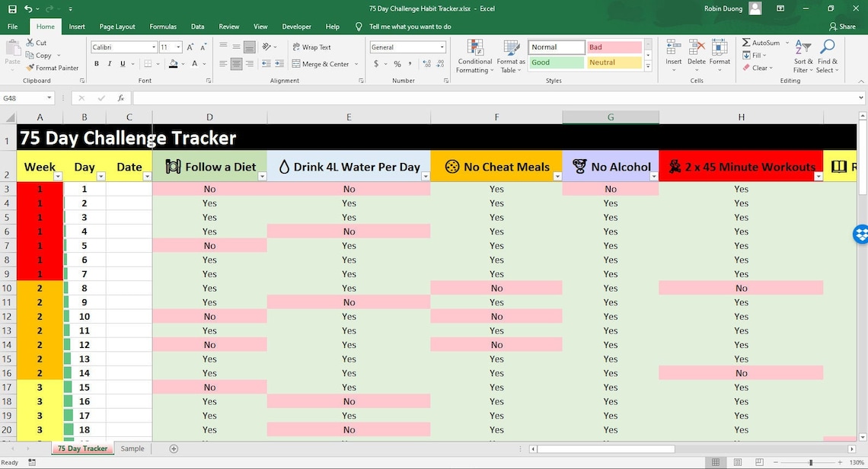Click the Insert Function fx icon

(120, 98)
